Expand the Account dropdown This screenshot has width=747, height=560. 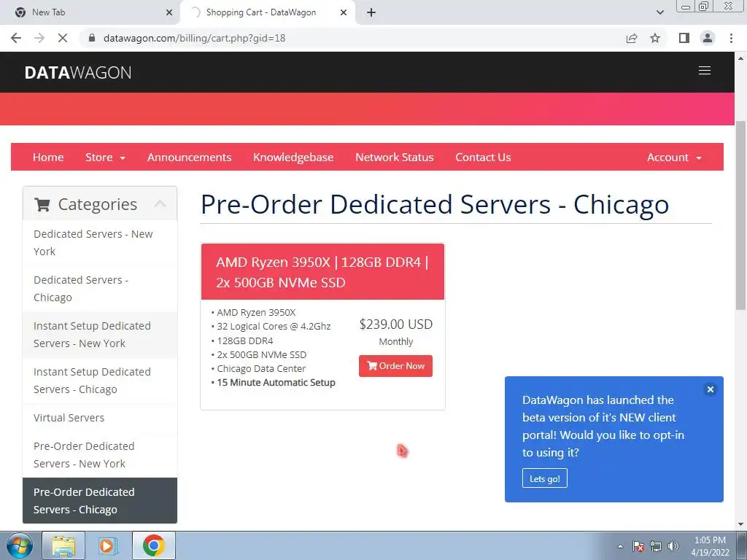[674, 157]
